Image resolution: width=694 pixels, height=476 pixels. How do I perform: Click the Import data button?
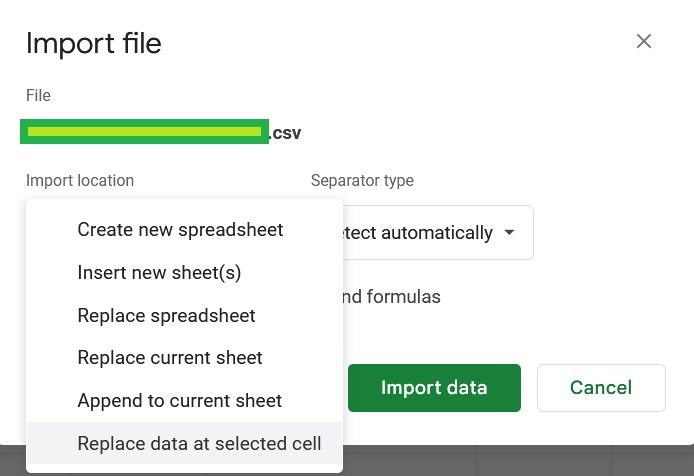click(x=434, y=388)
